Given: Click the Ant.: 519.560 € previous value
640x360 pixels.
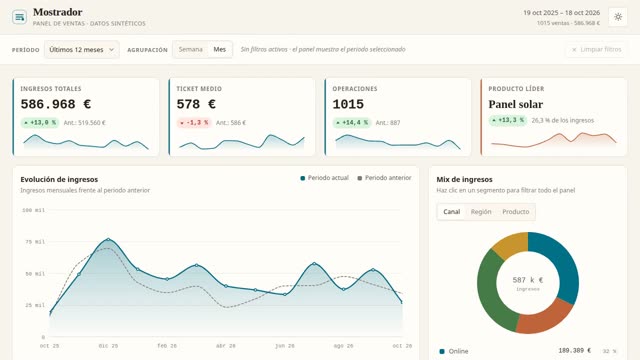Looking at the screenshot, I should click(84, 122).
